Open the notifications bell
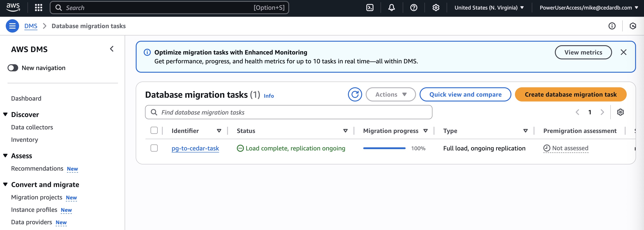 tap(391, 8)
